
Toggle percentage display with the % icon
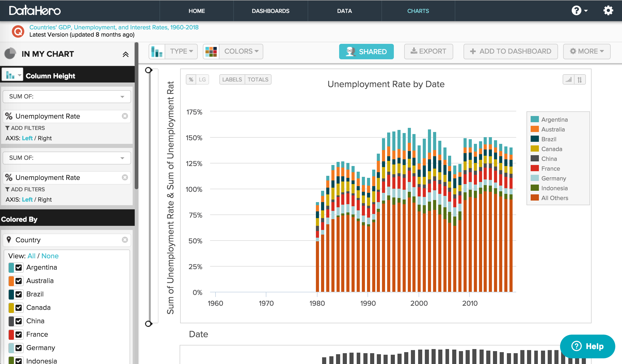[x=191, y=79]
